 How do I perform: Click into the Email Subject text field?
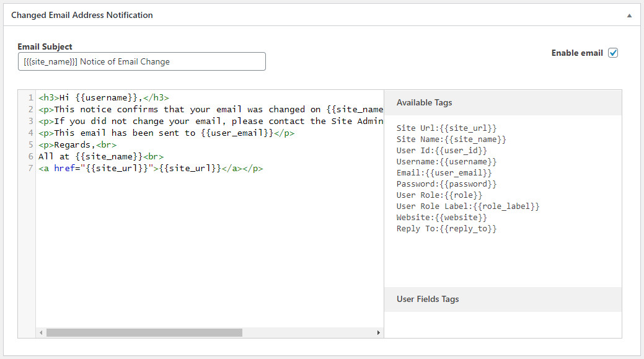point(142,61)
